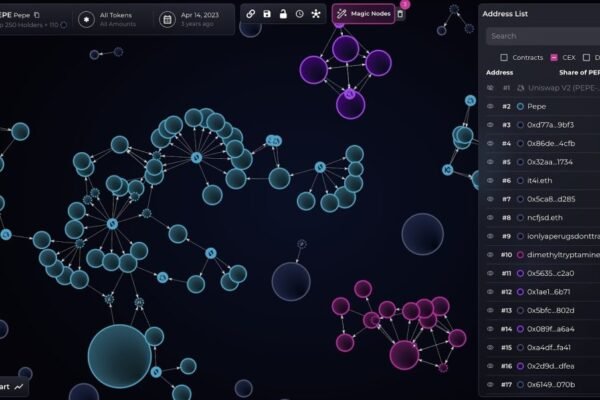This screenshot has width=600, height=400.
Task: Click the link icon in the toolbar
Action: (251, 14)
